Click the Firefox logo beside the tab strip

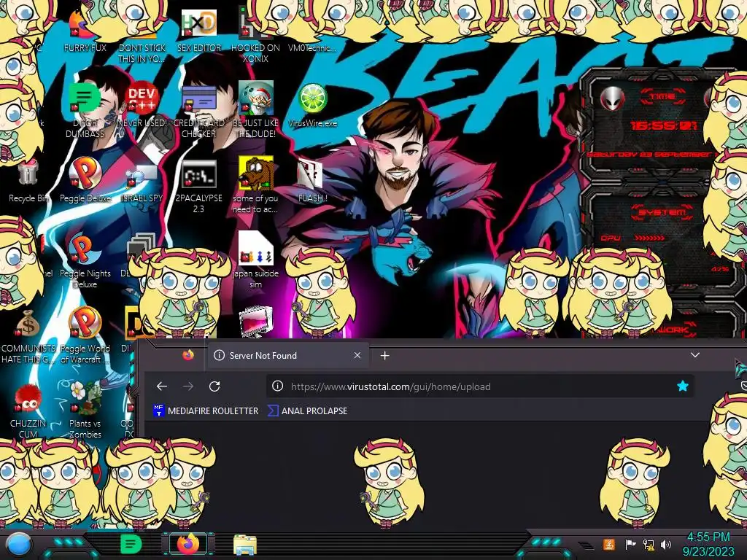[188, 355]
